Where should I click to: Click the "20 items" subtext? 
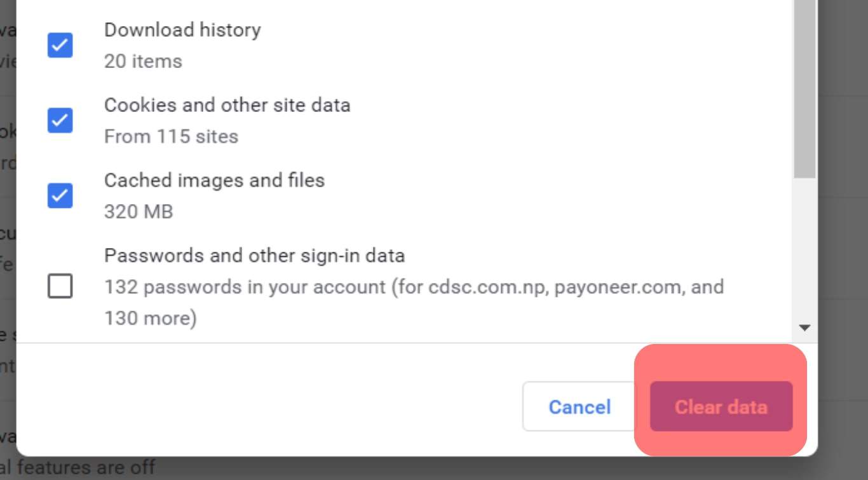pos(143,62)
